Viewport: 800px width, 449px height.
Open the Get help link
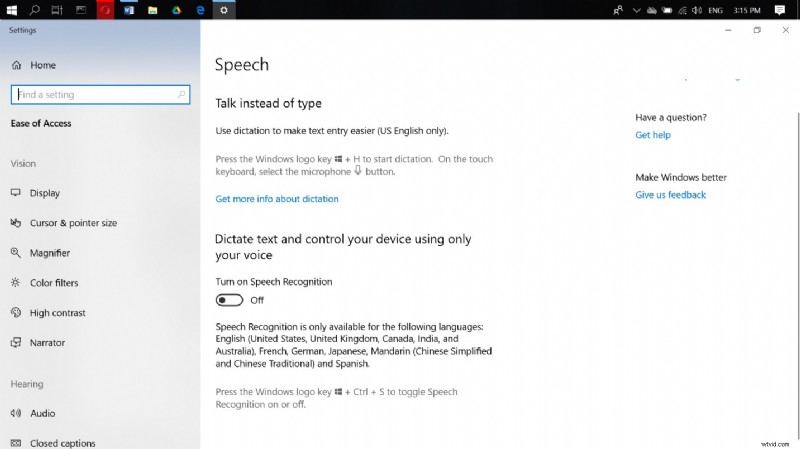653,135
